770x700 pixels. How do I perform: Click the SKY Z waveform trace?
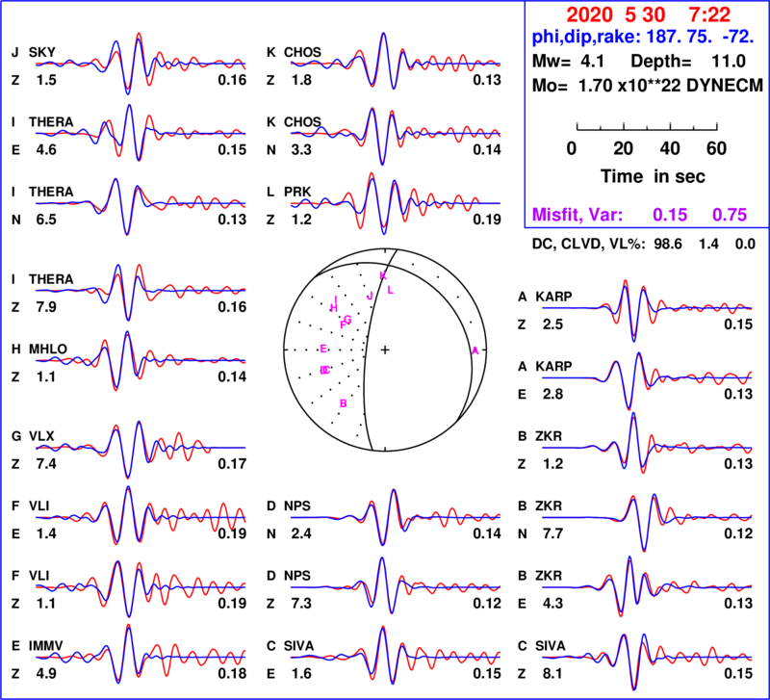(140, 64)
